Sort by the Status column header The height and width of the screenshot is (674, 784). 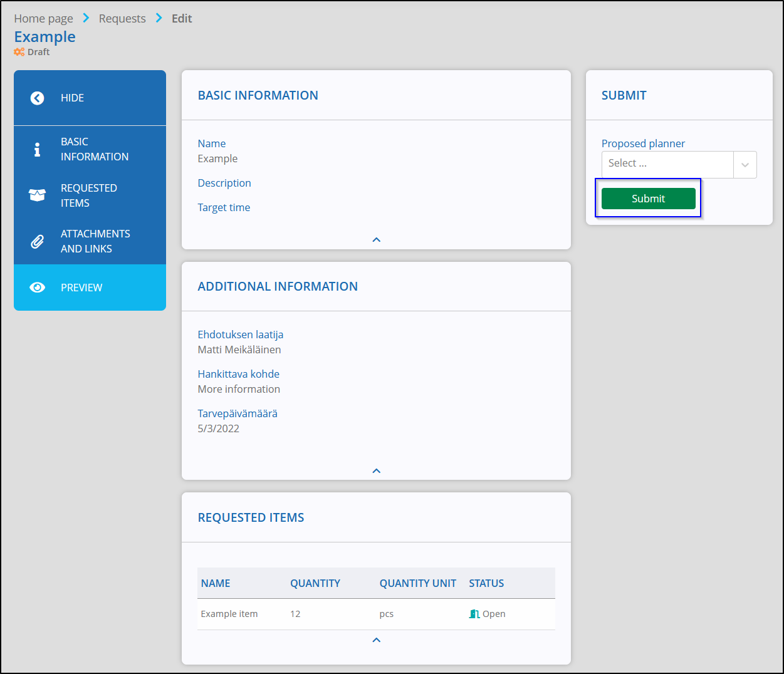(x=486, y=583)
